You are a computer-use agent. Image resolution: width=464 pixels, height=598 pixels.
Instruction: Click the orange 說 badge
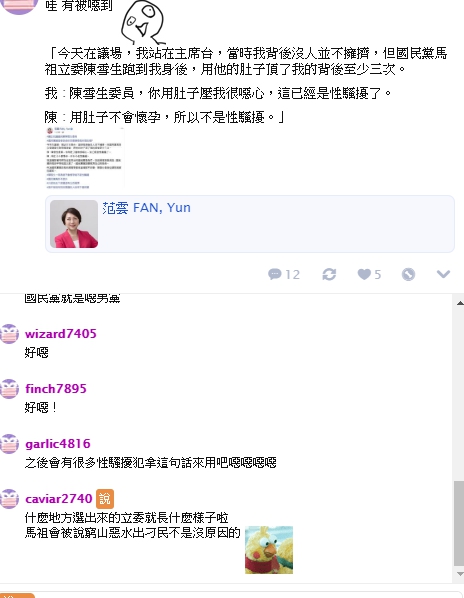coord(105,499)
